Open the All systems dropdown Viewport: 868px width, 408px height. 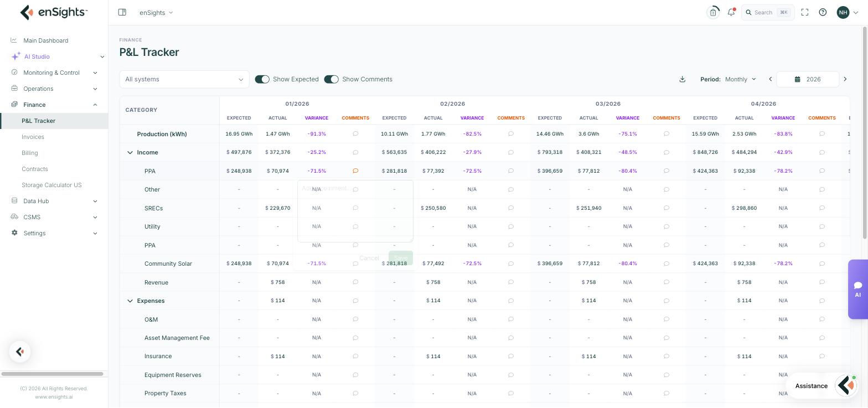click(184, 79)
